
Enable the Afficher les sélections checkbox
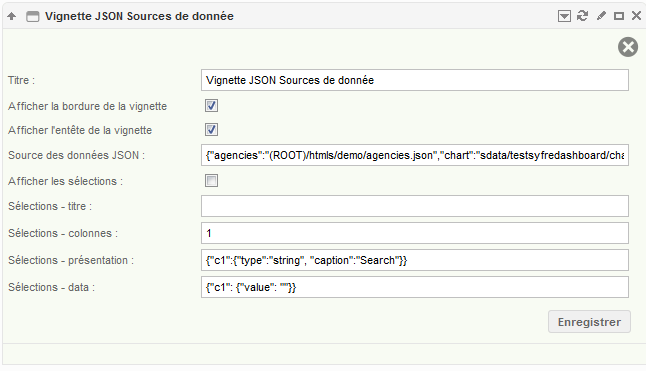211,180
